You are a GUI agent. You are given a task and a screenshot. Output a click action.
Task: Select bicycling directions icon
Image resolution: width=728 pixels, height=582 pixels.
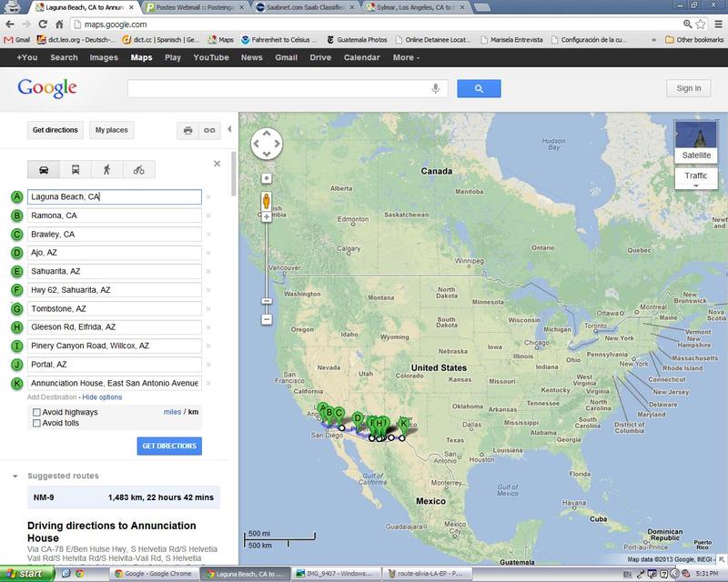coord(139,170)
